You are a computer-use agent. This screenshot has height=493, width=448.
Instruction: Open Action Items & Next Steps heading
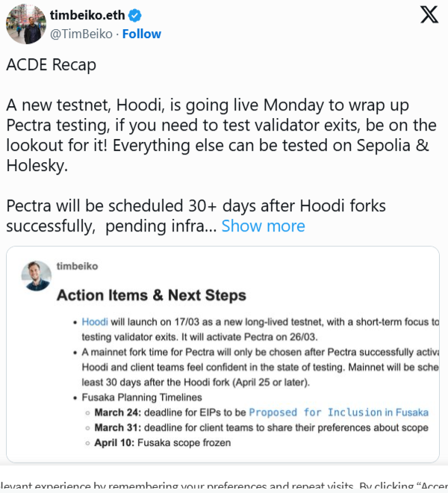click(152, 295)
